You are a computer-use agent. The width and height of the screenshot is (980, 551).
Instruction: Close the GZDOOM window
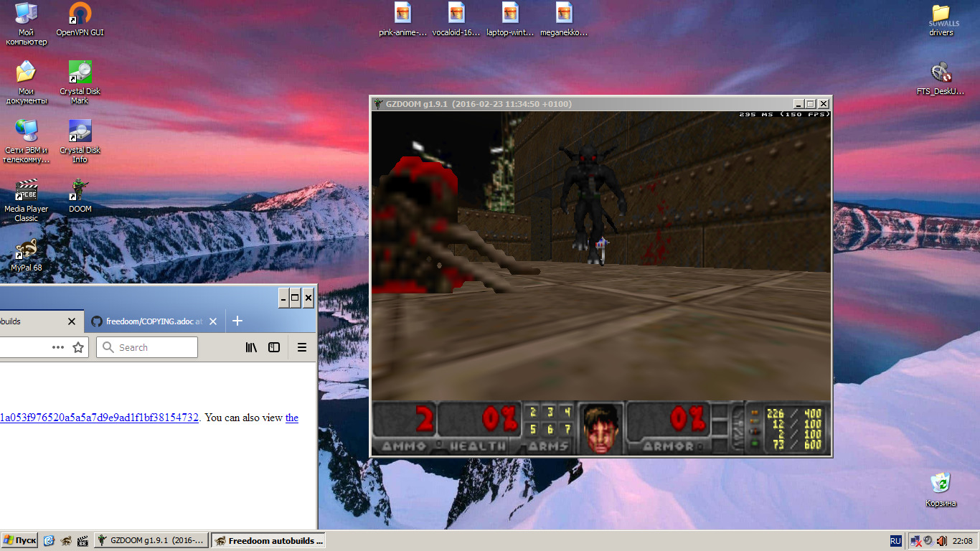coord(824,104)
